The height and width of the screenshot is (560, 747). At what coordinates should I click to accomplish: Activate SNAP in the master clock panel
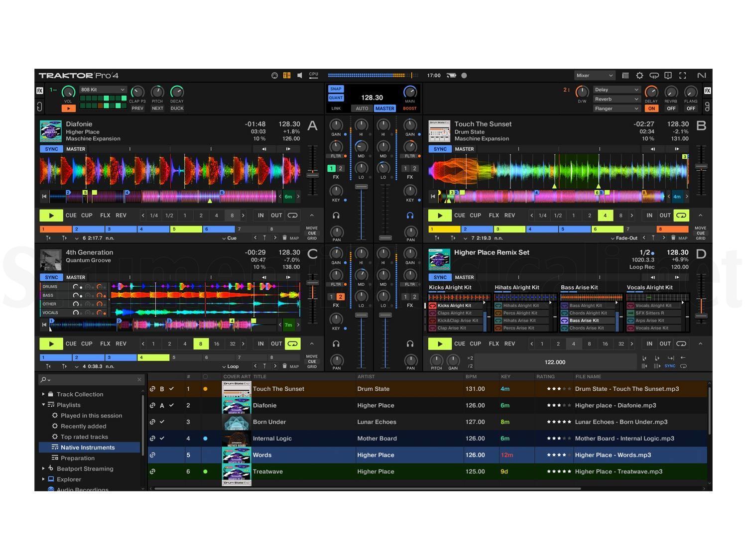[336, 89]
